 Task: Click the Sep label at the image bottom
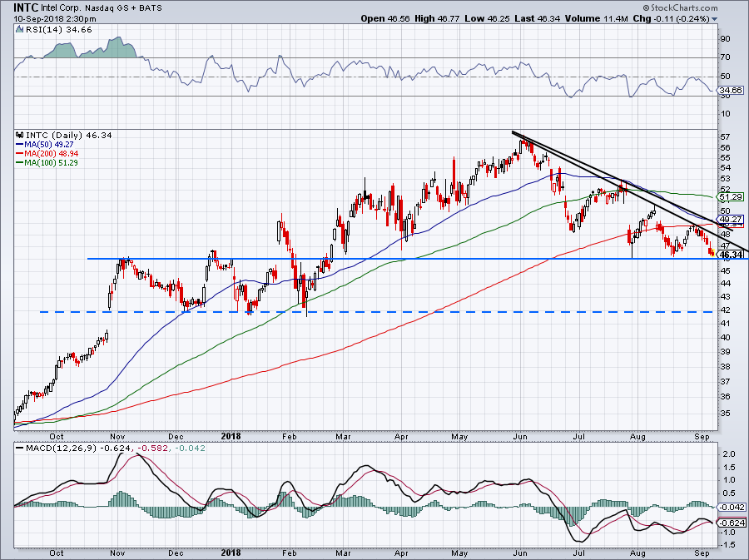point(702,553)
